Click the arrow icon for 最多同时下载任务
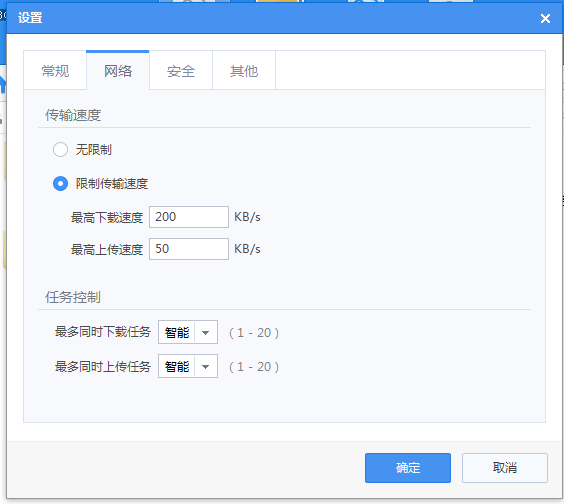Screen dimensions: 564x504 tap(205, 332)
